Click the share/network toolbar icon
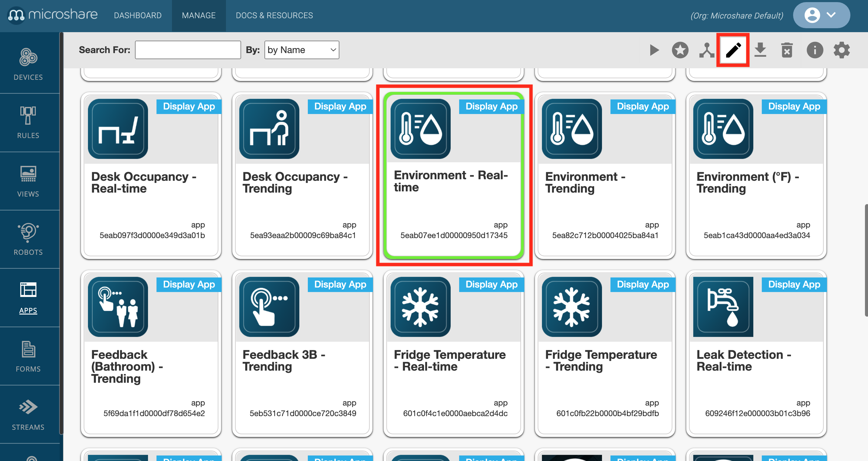This screenshot has width=868, height=461. 707,50
